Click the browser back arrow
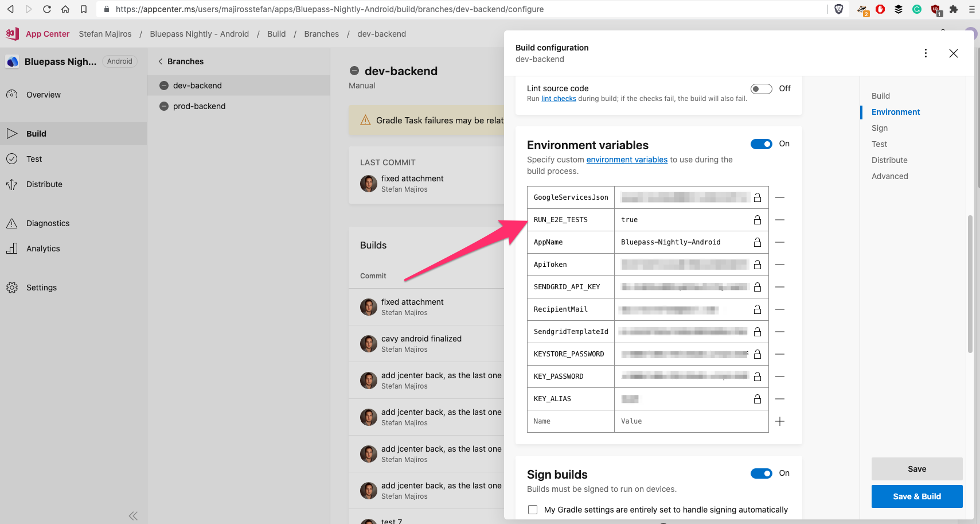The width and height of the screenshot is (980, 524). tap(10, 9)
